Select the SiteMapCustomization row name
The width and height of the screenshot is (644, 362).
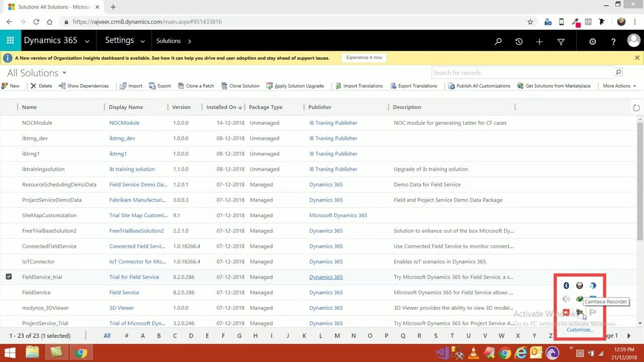click(49, 216)
